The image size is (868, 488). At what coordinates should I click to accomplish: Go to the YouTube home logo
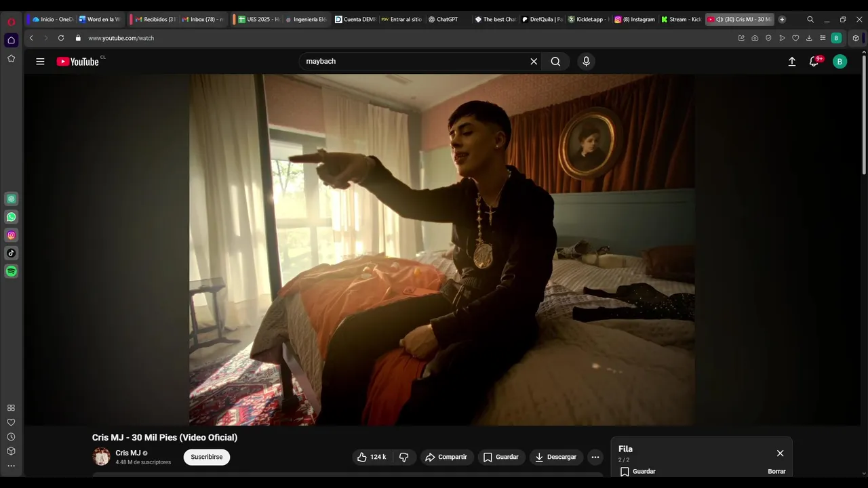(x=78, y=62)
